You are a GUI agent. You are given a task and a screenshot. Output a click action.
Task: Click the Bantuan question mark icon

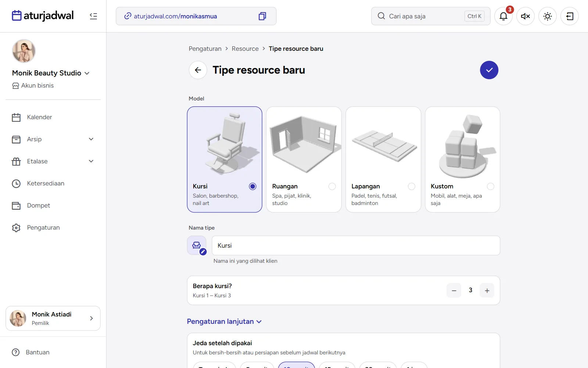[16, 352]
